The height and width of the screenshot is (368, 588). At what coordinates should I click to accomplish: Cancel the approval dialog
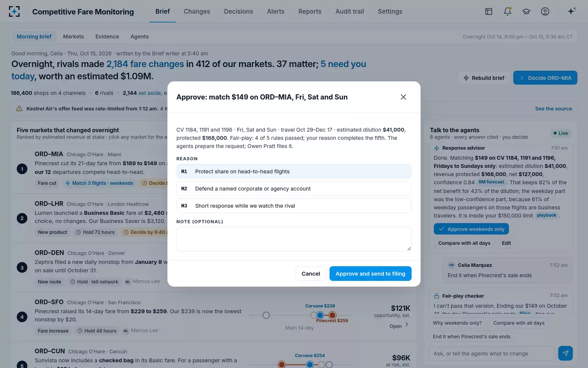pyautogui.click(x=311, y=274)
